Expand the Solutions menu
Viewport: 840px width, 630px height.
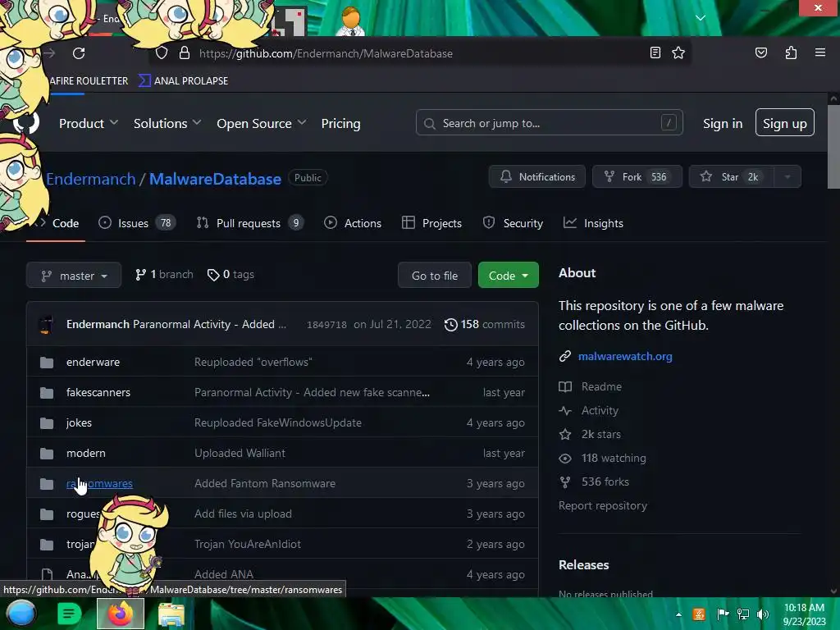point(167,123)
